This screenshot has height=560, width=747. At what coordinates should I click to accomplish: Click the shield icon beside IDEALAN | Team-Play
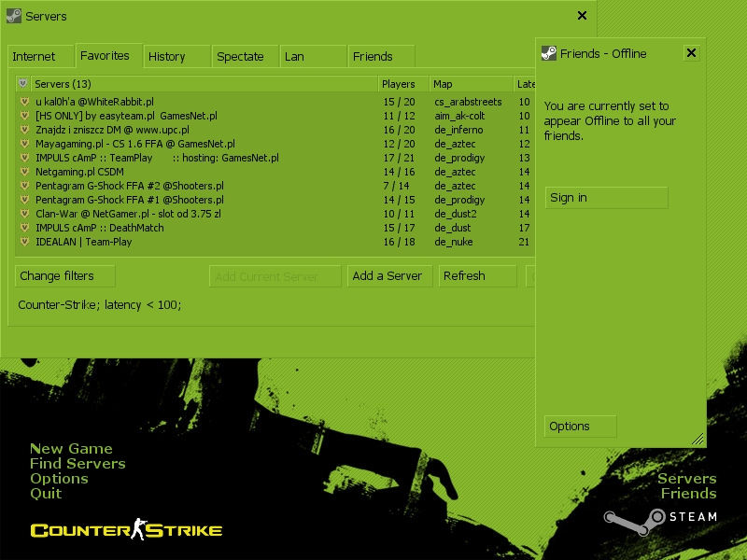[24, 242]
